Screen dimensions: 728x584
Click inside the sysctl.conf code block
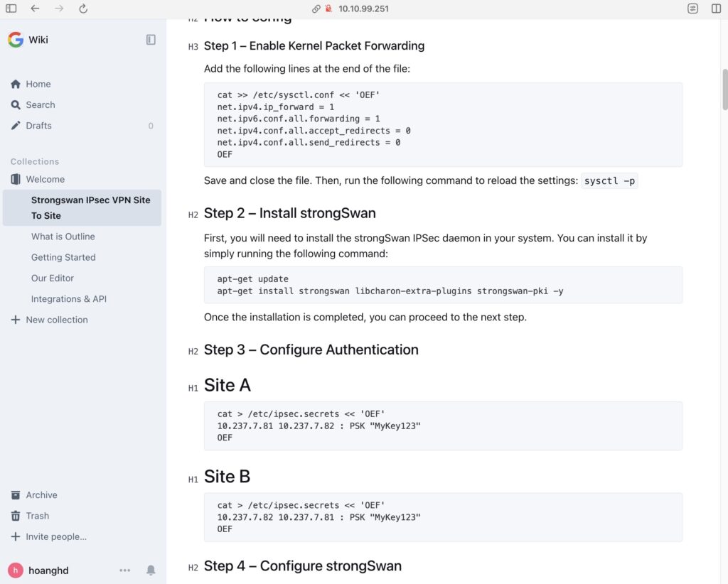click(443, 124)
